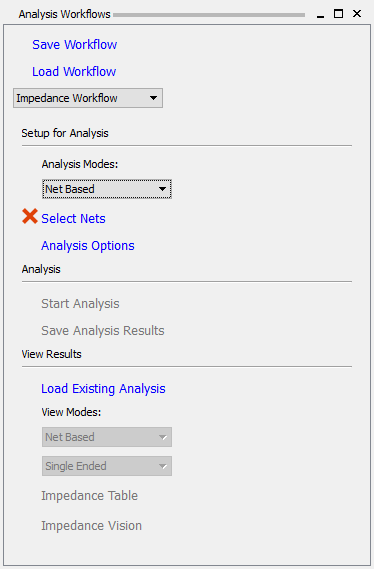The width and height of the screenshot is (374, 569).
Task: Open the Load Workflow link
Action: [74, 71]
